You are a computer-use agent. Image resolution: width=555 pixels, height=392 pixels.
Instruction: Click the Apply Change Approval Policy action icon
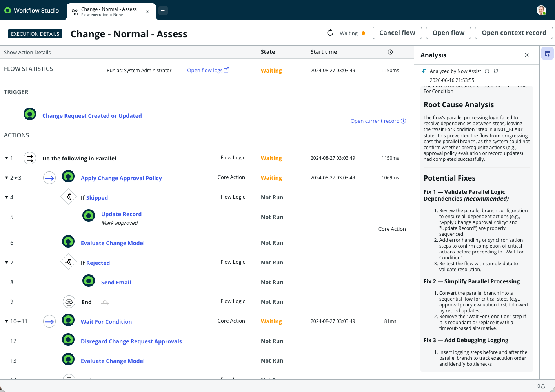tap(68, 177)
